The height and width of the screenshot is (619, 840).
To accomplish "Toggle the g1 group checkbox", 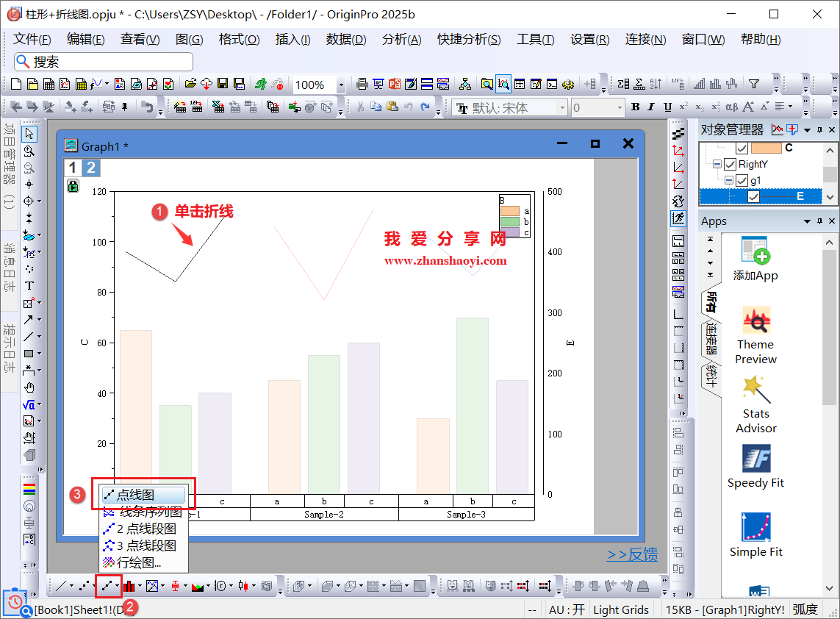I will 742,181.
